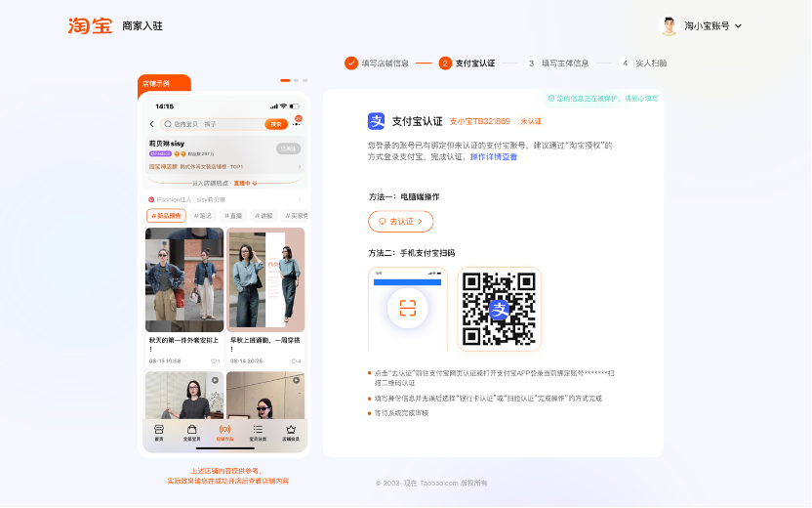812x508 pixels.
Task: Click the 已关注 follow button
Action: click(x=289, y=148)
